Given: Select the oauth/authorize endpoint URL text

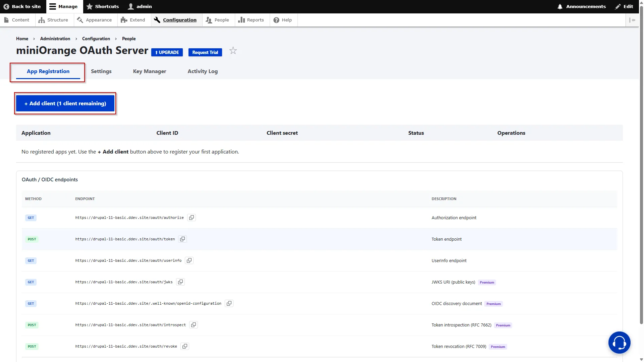Looking at the screenshot, I should 129,218.
